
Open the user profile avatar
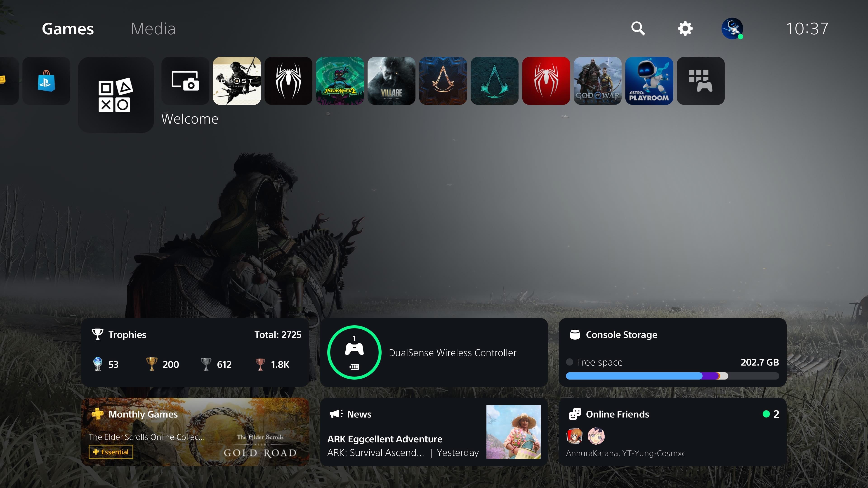tap(732, 29)
